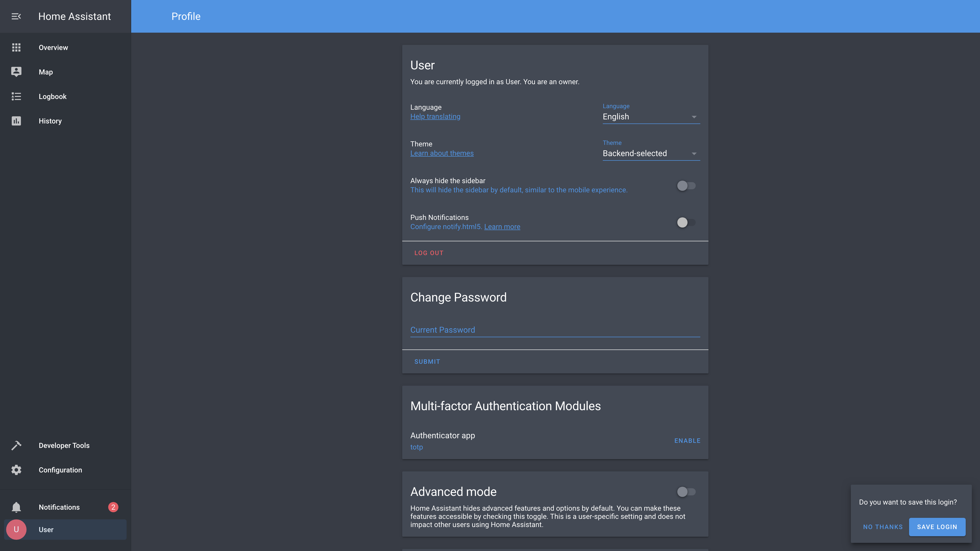Open Overview via grid icon
Image resolution: width=980 pixels, height=551 pixels.
(16, 47)
